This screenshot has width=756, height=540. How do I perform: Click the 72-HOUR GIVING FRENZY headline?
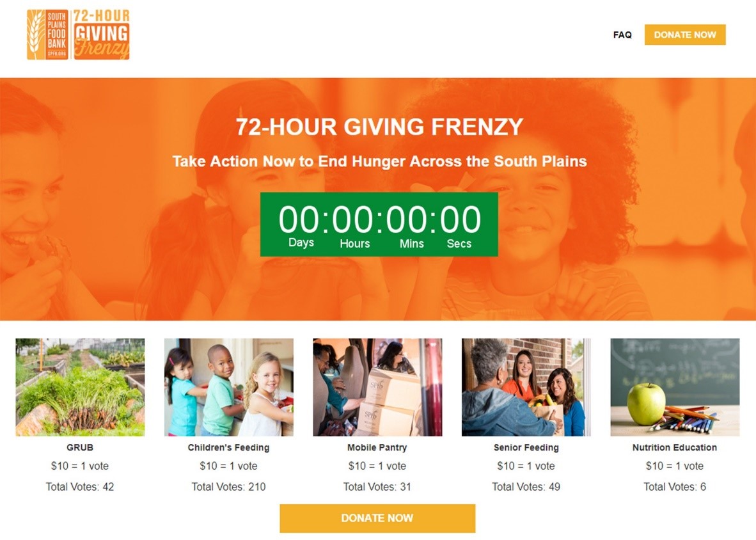[x=379, y=127]
